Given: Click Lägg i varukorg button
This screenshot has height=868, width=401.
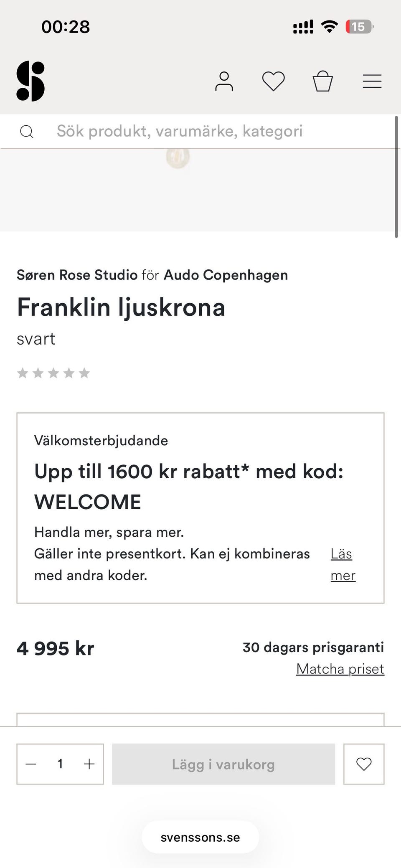Looking at the screenshot, I should click(223, 764).
